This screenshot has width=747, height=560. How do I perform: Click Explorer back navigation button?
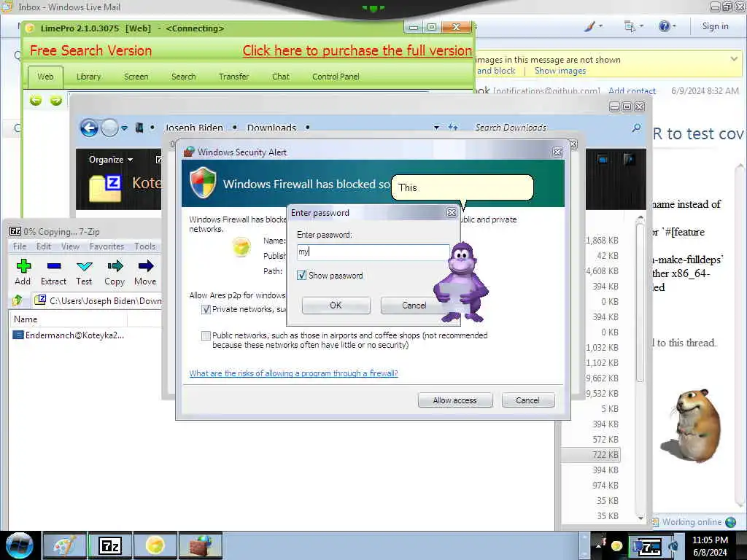89,128
